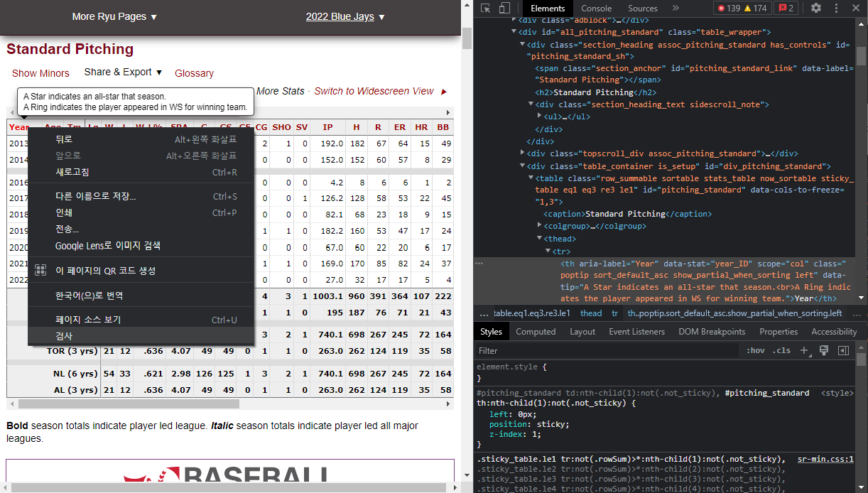This screenshot has width=868, height=493.
Task: Toggle the :hov element state button
Action: coord(756,351)
